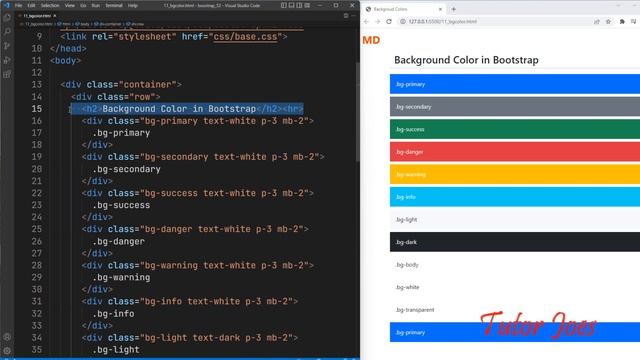Click the gray .bg-secondary color bar
The height and width of the screenshot is (360, 640).
click(515, 107)
